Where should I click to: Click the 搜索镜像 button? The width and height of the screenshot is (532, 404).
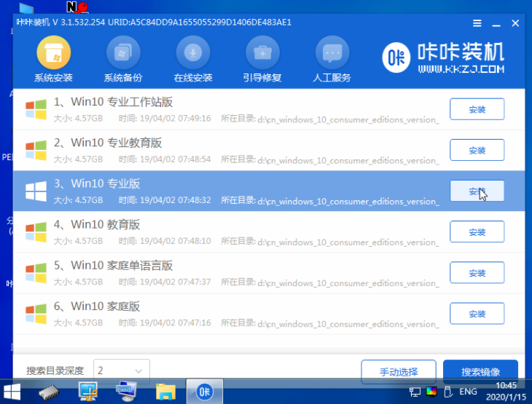480,371
